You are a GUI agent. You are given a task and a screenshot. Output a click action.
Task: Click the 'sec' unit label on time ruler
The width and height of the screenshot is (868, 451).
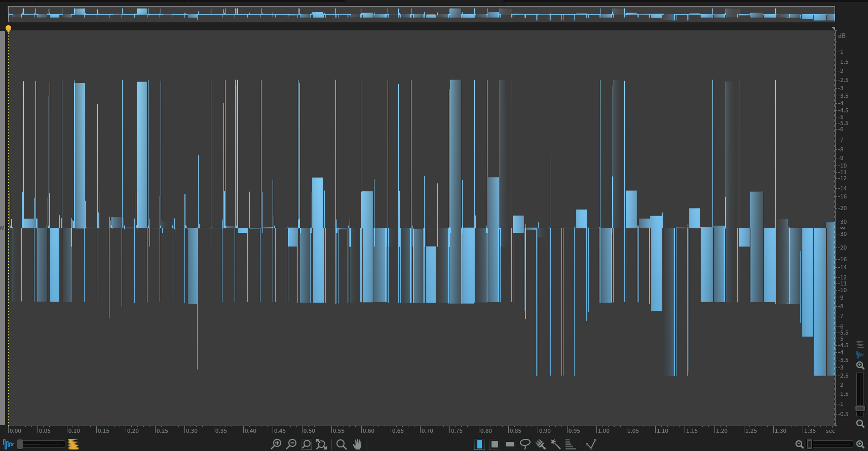pyautogui.click(x=830, y=431)
